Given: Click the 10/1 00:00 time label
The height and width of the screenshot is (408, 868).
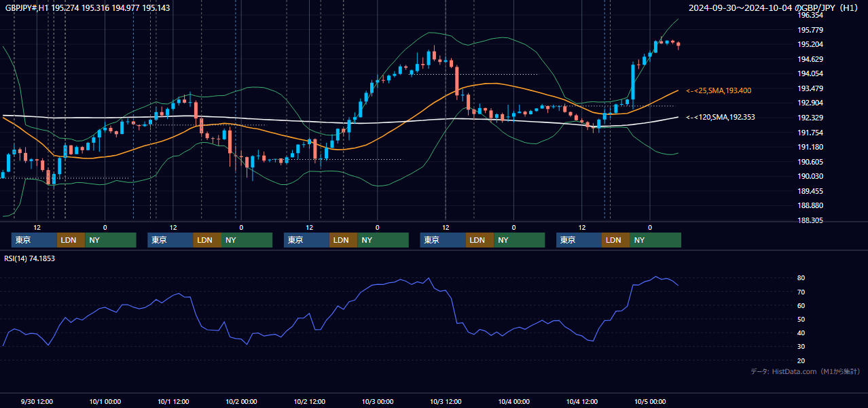Looking at the screenshot, I should point(105,402).
